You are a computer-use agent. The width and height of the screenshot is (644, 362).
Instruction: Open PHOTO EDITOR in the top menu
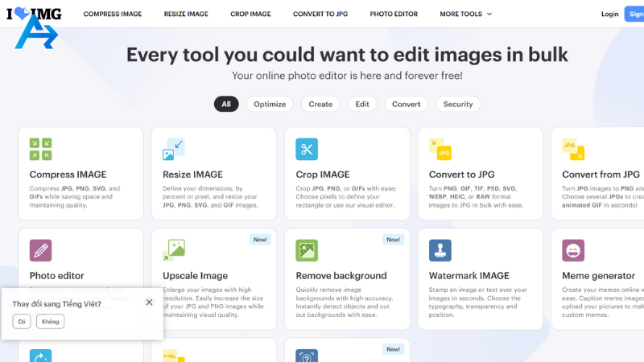(394, 14)
